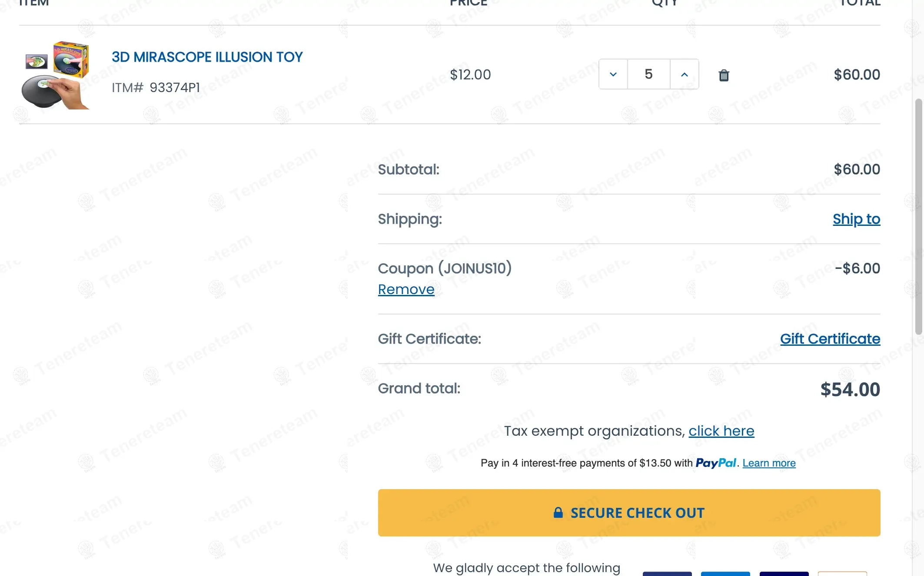The height and width of the screenshot is (576, 924).
Task: Click the quantity field showing 5
Action: coord(648,74)
